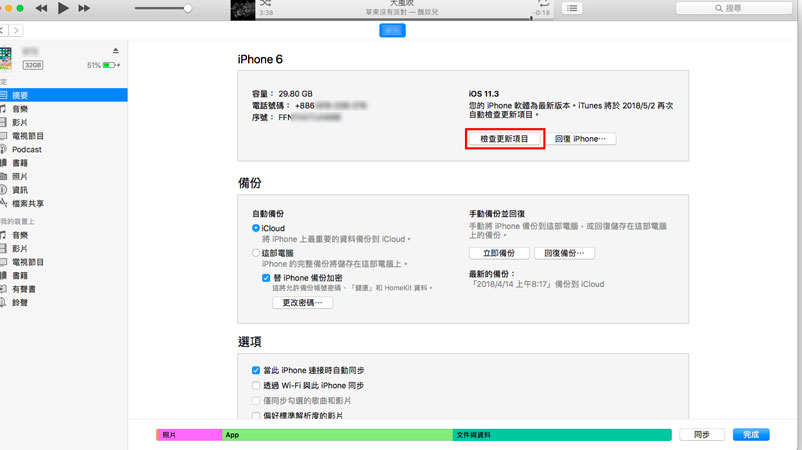Click the 容量: 29.80 GB text

click(282, 94)
